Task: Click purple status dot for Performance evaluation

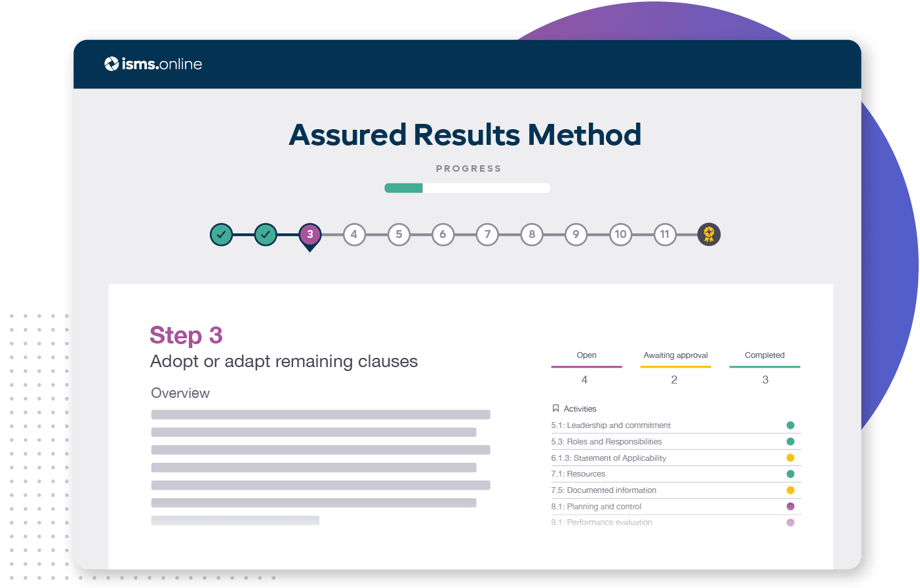Action: [790, 522]
